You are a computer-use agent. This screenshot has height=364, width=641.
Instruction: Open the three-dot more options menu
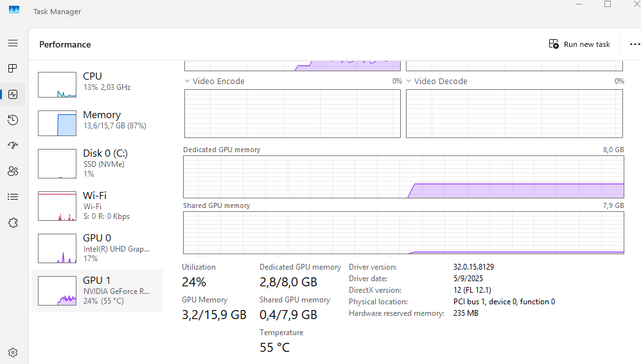click(x=635, y=44)
